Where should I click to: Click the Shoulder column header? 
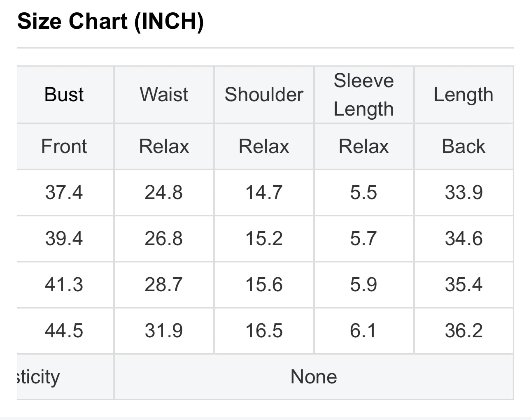coord(264,95)
